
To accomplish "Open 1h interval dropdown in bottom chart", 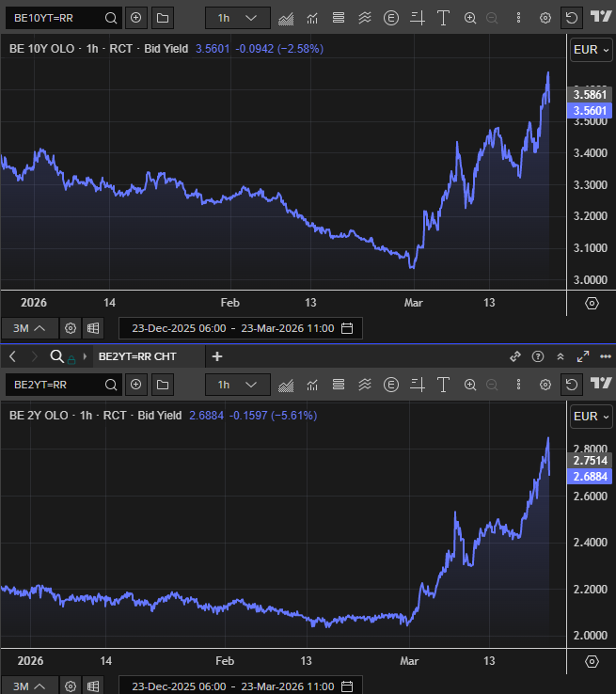I will [x=238, y=385].
